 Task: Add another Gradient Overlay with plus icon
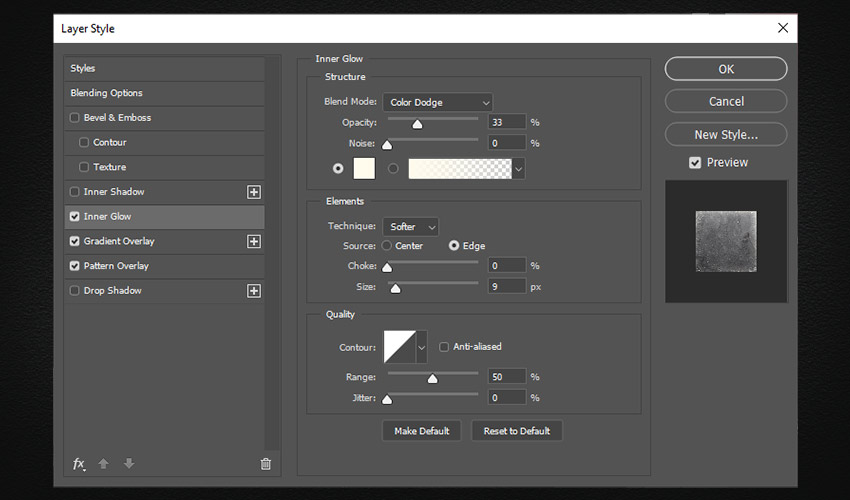tap(254, 241)
